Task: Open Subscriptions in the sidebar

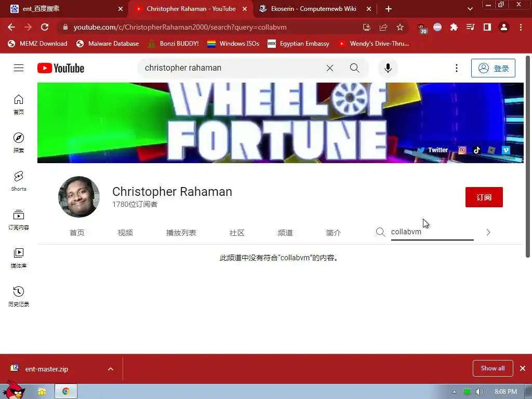Action: [19, 220]
